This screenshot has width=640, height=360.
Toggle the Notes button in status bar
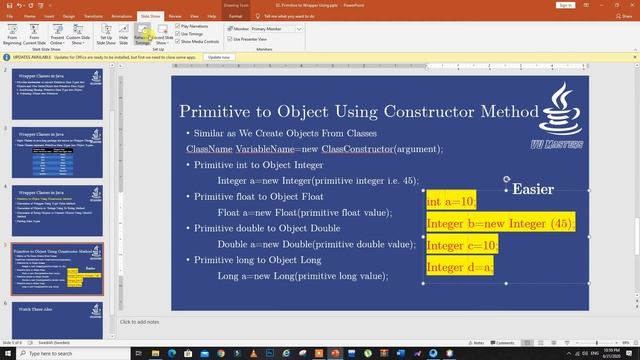(476, 343)
